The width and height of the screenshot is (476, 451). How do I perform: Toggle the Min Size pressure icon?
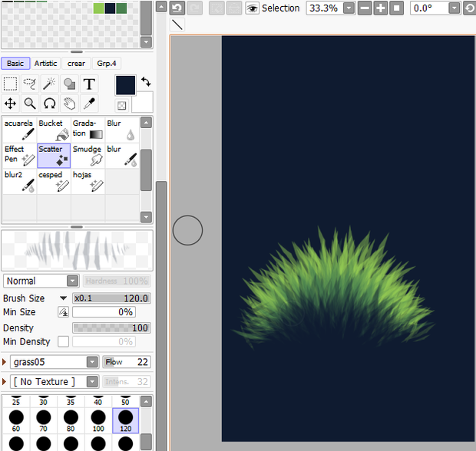(63, 311)
